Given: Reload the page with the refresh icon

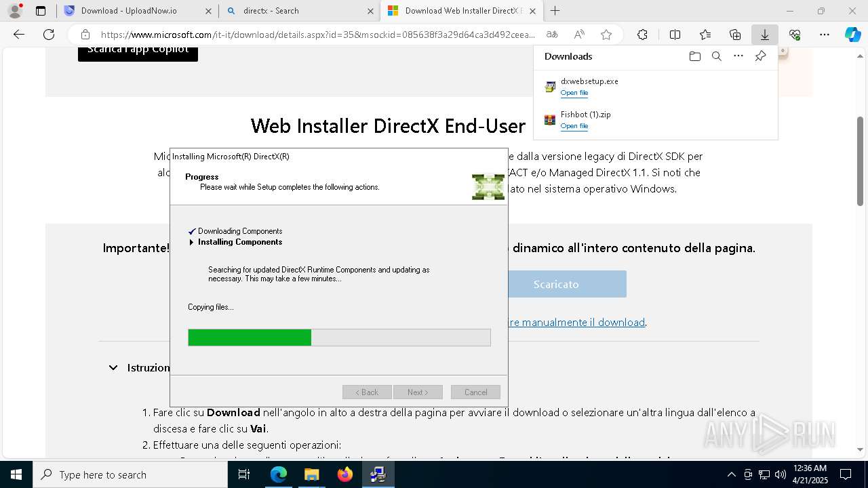Looking at the screenshot, I should 49,35.
